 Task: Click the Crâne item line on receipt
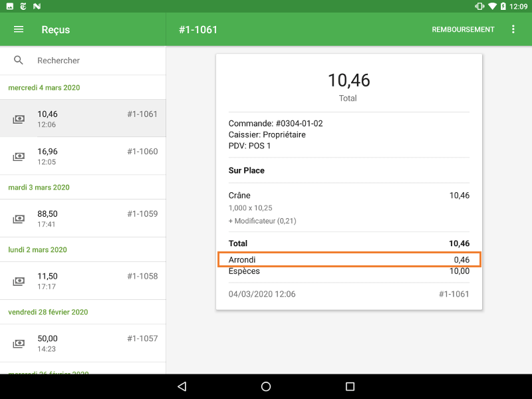pyautogui.click(x=349, y=195)
